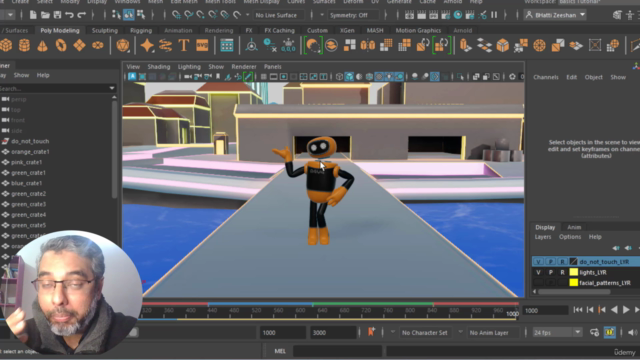Click the Center Pivot shelf icon
Screen dimensions: 640x360
point(251,45)
